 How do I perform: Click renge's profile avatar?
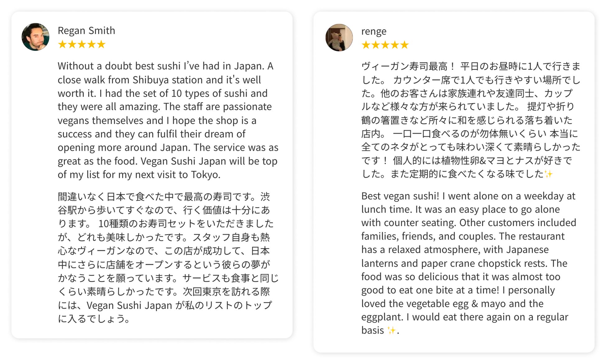(x=339, y=37)
